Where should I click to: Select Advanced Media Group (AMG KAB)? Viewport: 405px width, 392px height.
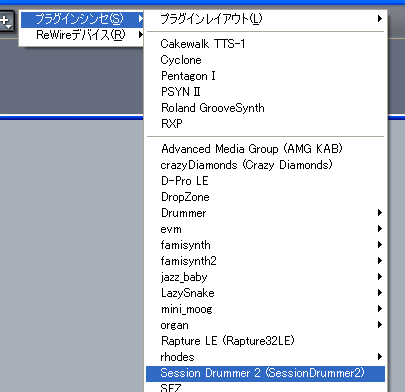pos(265,149)
